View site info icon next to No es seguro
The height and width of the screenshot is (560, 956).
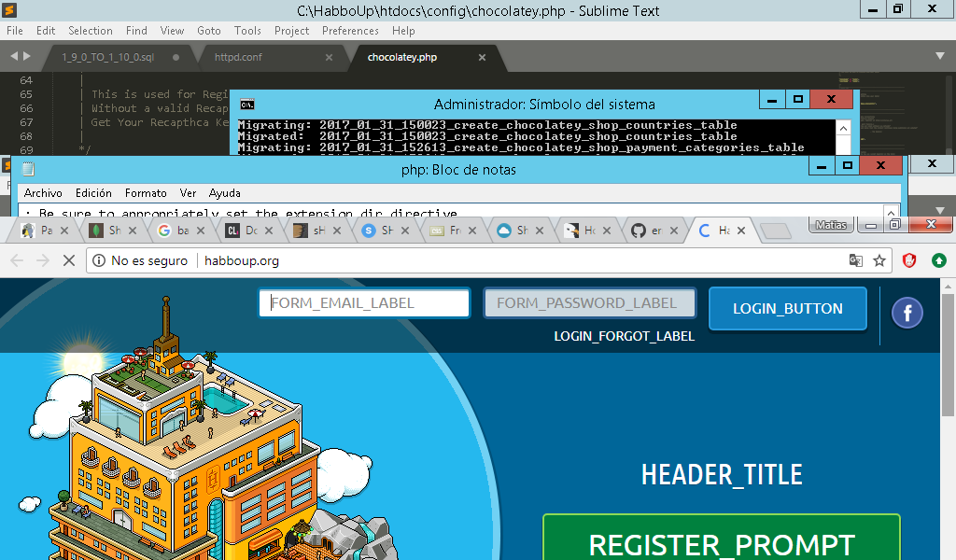tap(99, 260)
